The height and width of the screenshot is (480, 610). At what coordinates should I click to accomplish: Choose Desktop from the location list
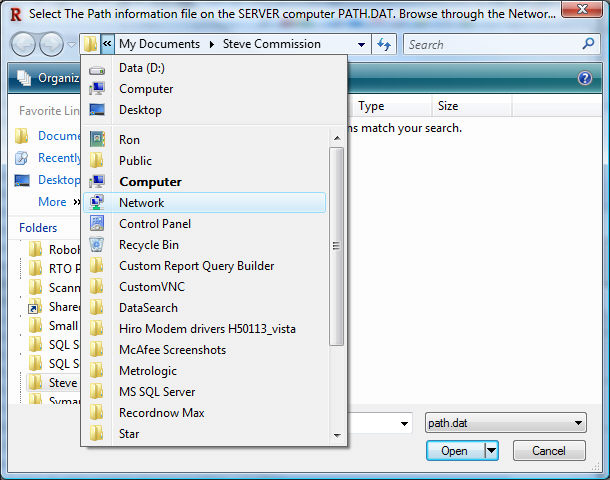point(140,110)
